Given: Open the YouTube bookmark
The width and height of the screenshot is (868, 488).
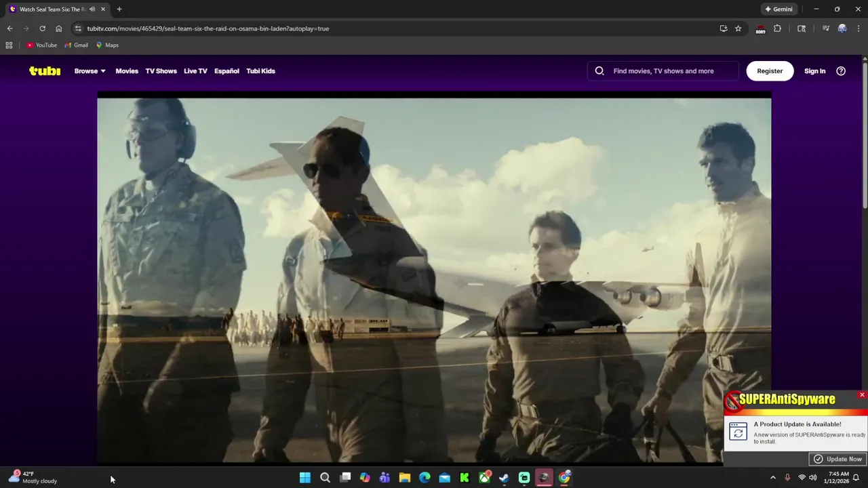Looking at the screenshot, I should coord(41,45).
